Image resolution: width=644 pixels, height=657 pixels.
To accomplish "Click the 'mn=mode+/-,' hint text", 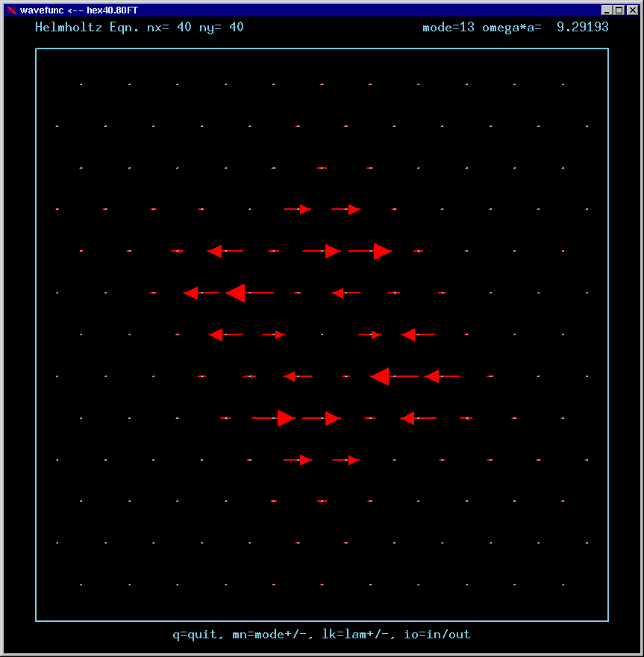I will [273, 635].
